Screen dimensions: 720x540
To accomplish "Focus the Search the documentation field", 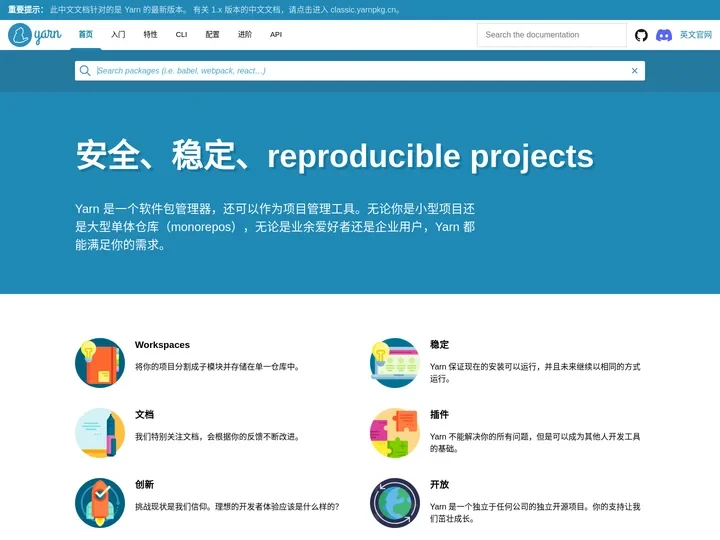I will click(552, 35).
